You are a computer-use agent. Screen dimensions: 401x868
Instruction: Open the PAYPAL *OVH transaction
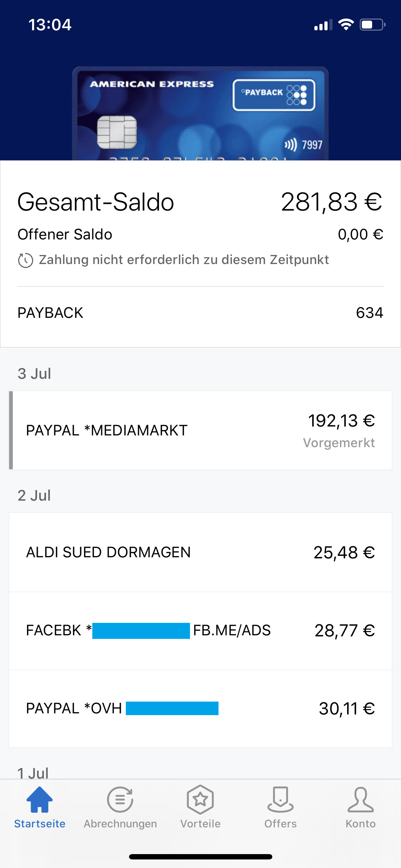[200, 708]
